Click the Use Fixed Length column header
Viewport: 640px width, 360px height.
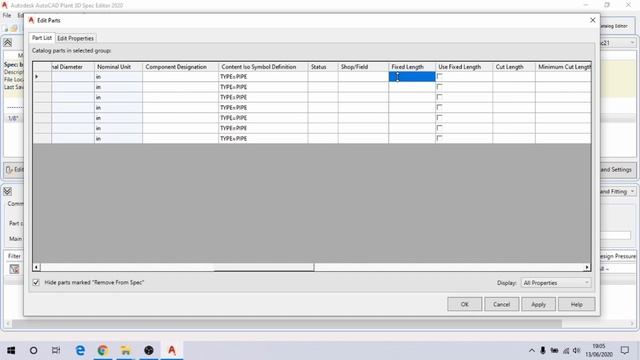(464, 67)
